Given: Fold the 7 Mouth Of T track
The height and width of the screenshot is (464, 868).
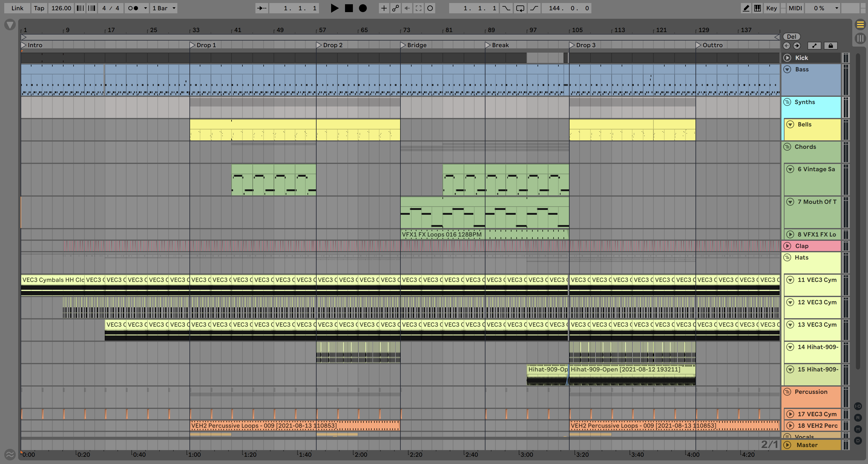Looking at the screenshot, I should (x=790, y=202).
